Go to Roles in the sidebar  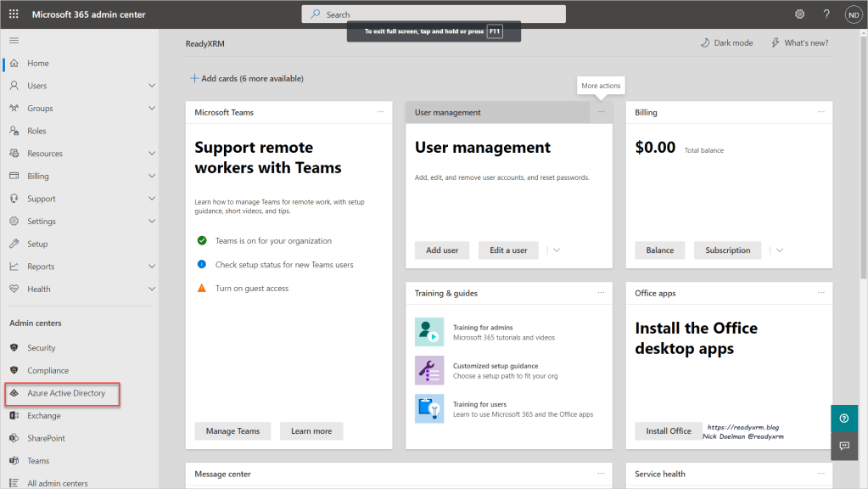click(36, 131)
